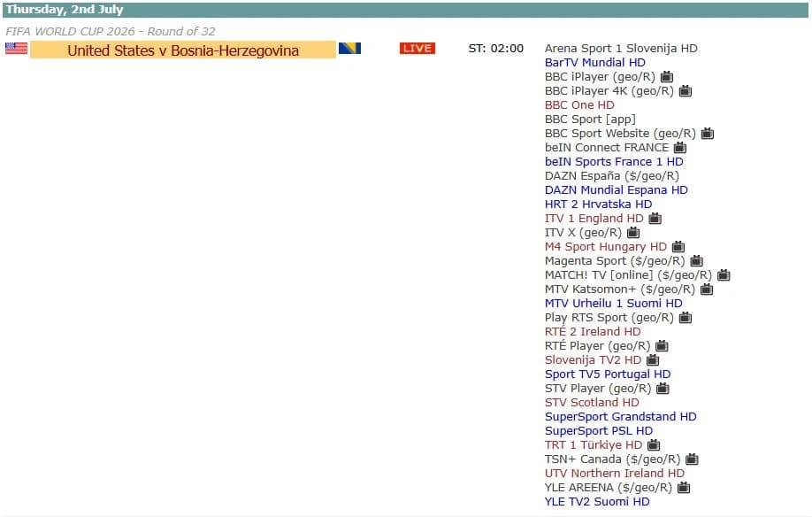Image resolution: width=812 pixels, height=517 pixels.
Task: Click the TV icon beside TSN+ Canada
Action: pyautogui.click(x=692, y=459)
